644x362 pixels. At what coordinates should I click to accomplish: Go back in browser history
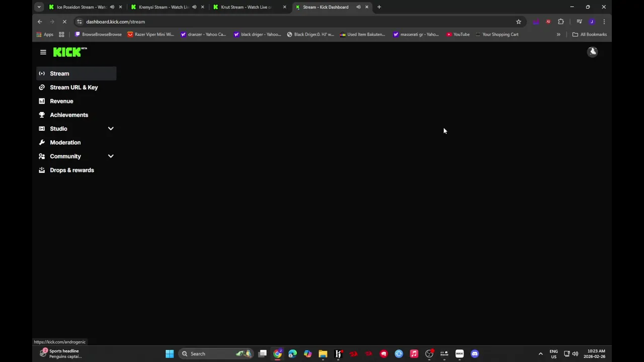pos(40,22)
